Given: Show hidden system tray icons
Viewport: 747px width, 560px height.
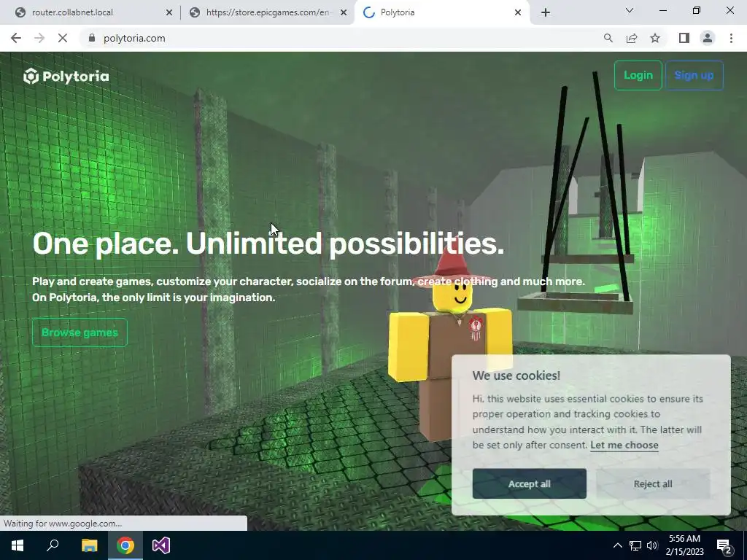Looking at the screenshot, I should [x=617, y=545].
